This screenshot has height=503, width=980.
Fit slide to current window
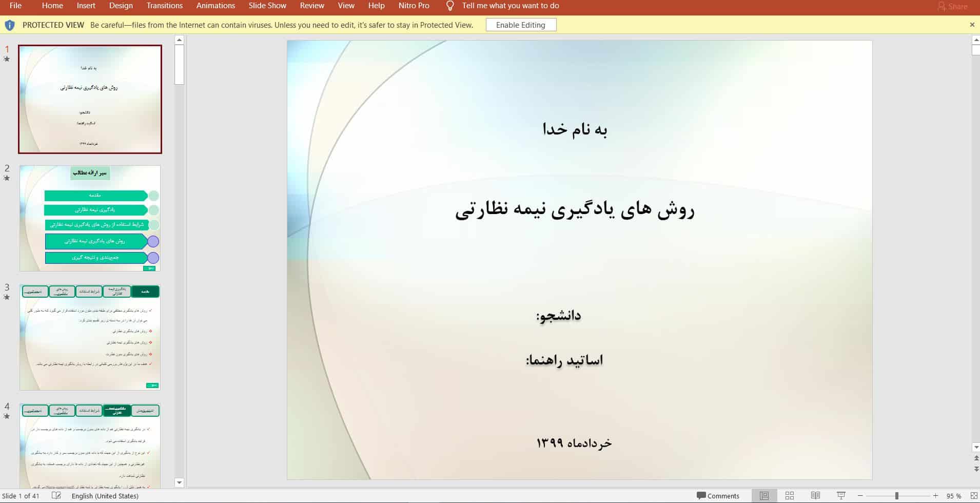[x=974, y=496]
